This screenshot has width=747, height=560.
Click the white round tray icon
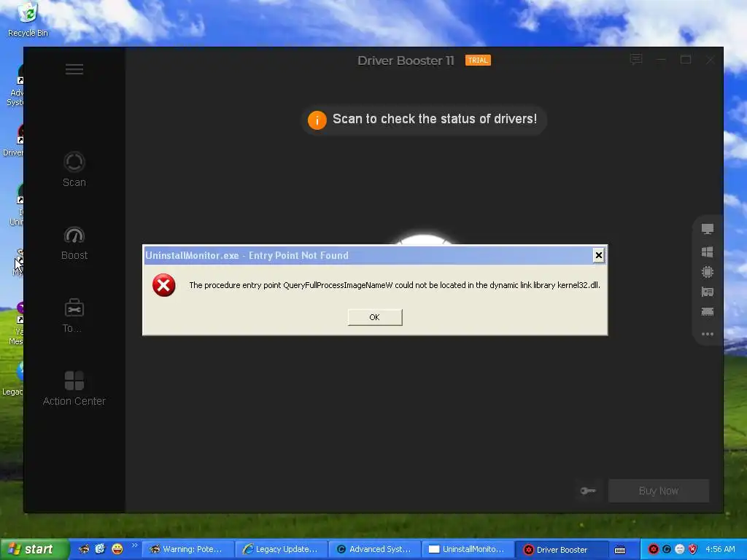click(680, 550)
